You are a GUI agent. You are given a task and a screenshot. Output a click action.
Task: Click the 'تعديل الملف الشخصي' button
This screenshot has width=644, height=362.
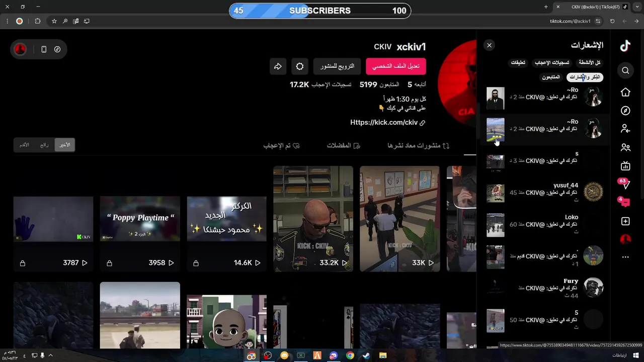[396, 66]
